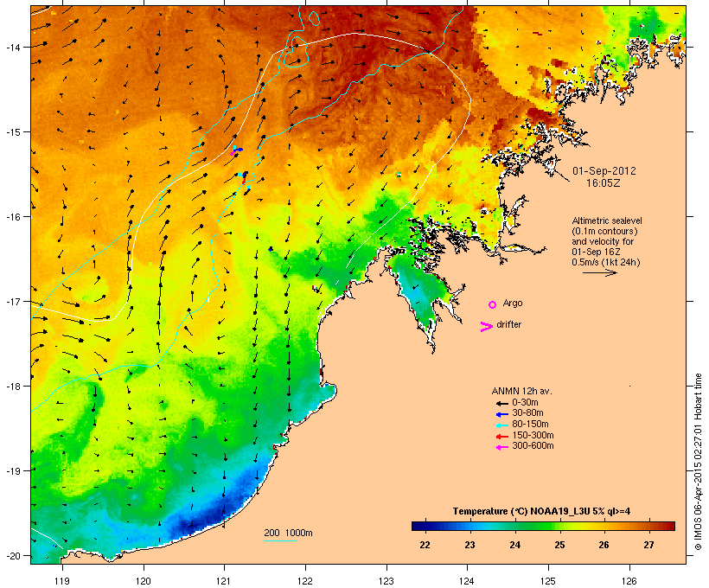709x588 pixels.
Task: Click the drifter legend label
Action: (x=508, y=324)
